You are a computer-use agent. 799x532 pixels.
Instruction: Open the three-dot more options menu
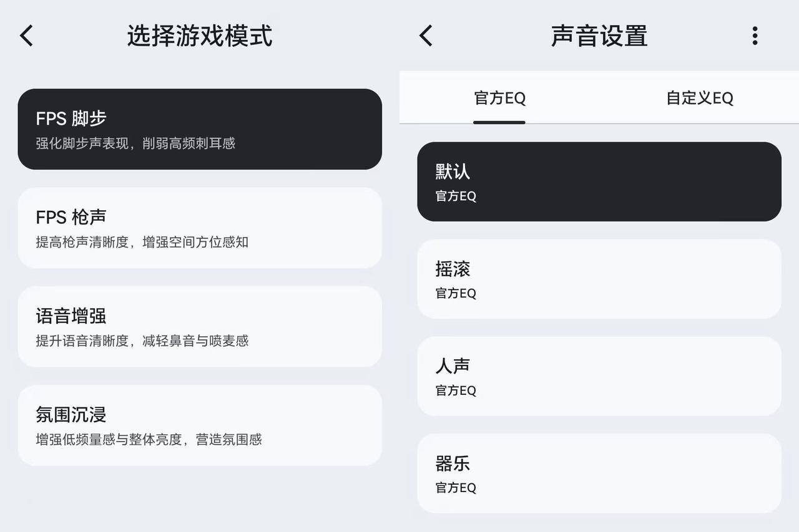tap(755, 36)
